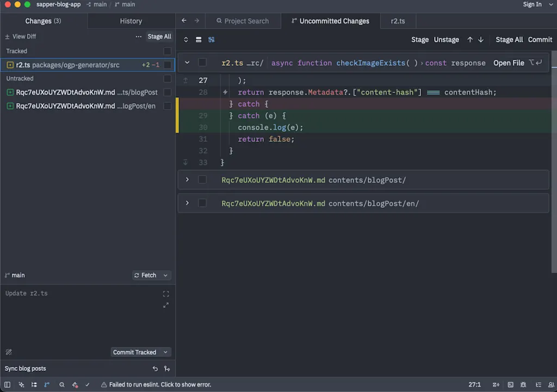The image size is (557, 392).
Task: Click the Commit Tracked button
Action: point(135,352)
